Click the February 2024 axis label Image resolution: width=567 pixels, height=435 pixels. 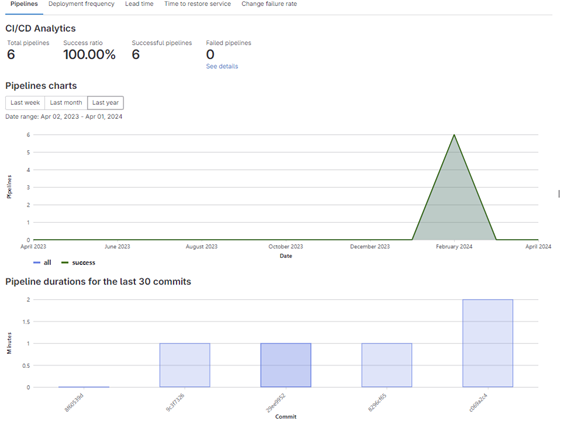454,247
